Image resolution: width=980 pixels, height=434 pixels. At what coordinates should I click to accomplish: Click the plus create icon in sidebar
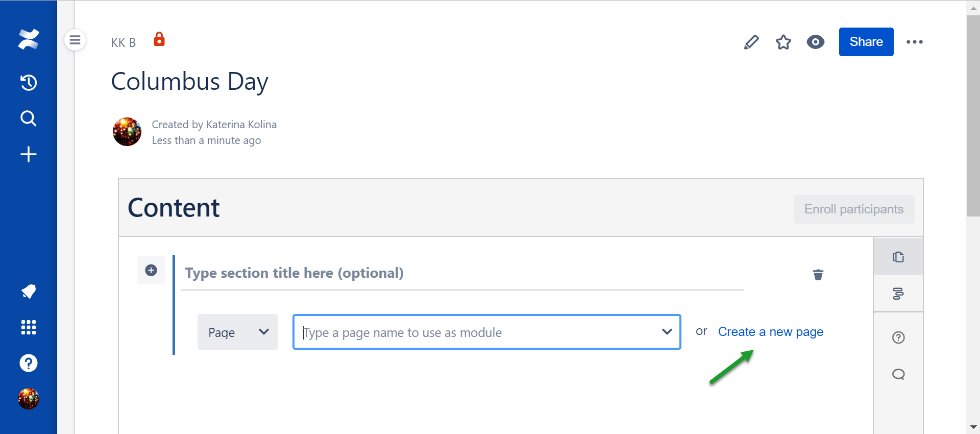point(29,154)
